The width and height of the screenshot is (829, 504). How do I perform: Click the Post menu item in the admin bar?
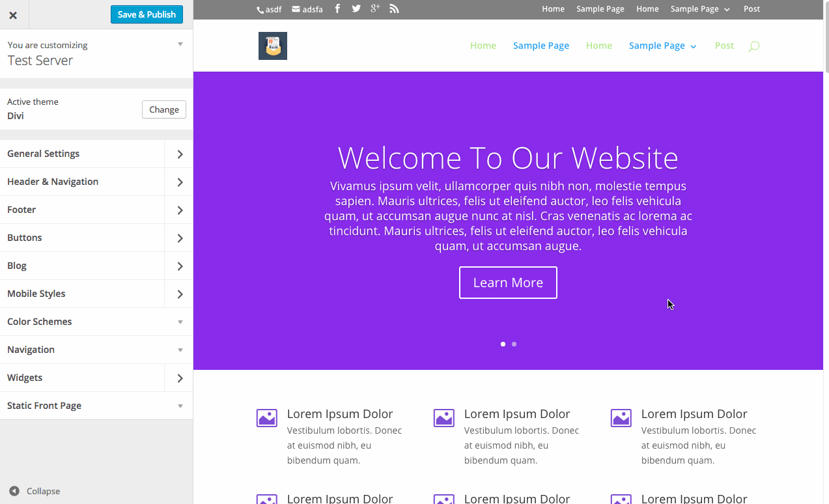(752, 8)
